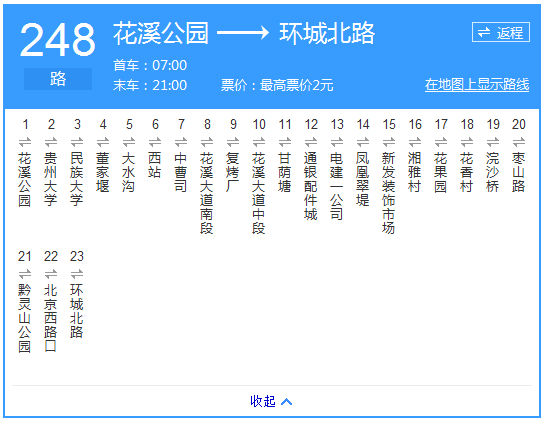Click the transfer icon above 西站
Viewport: 545px width, 422px height.
click(x=155, y=142)
